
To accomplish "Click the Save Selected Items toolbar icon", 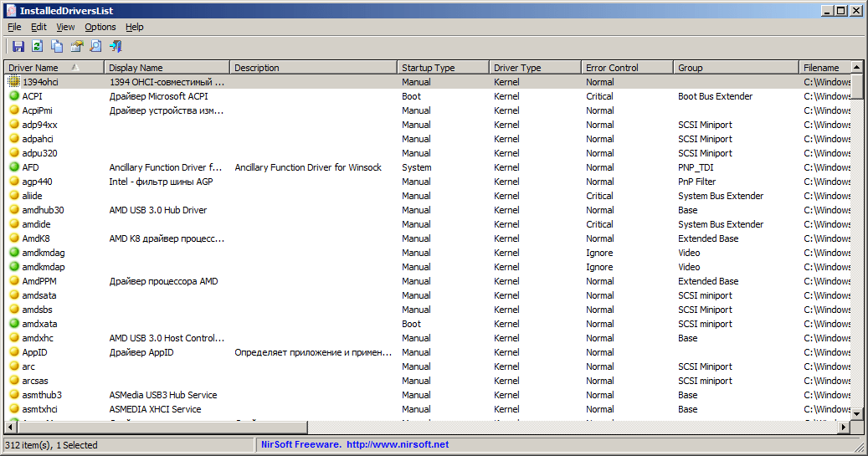I will (x=18, y=47).
